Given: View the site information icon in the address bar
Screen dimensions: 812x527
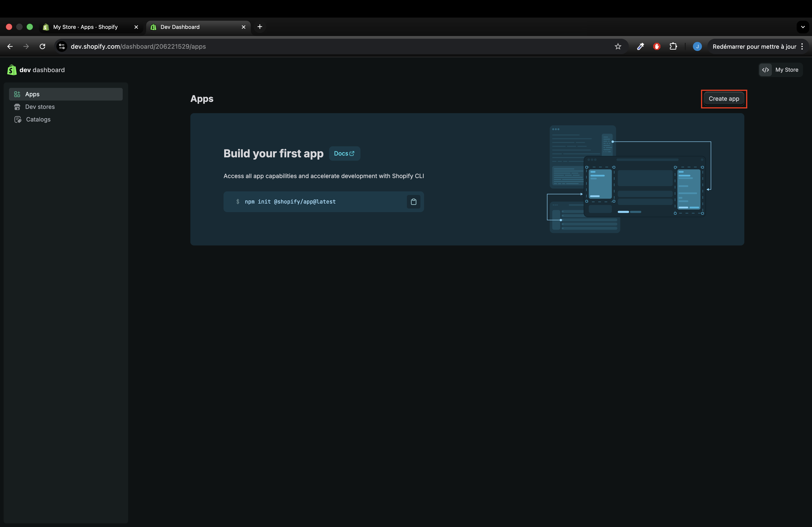Looking at the screenshot, I should (62, 46).
